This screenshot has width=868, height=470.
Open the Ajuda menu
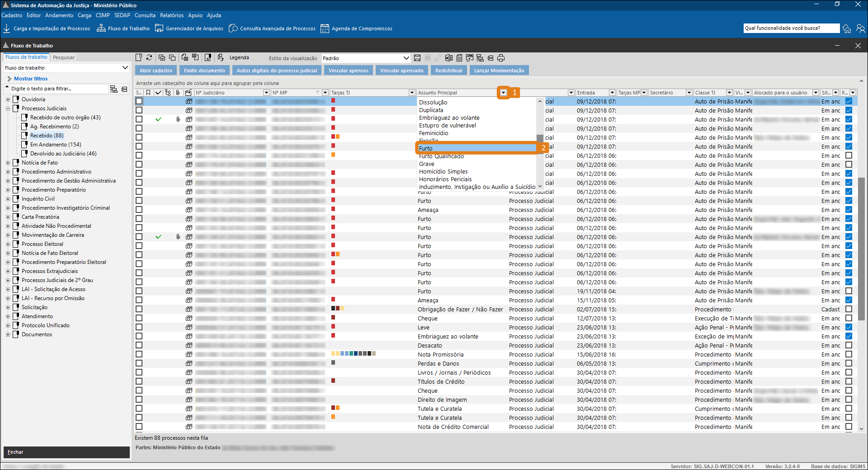214,15
